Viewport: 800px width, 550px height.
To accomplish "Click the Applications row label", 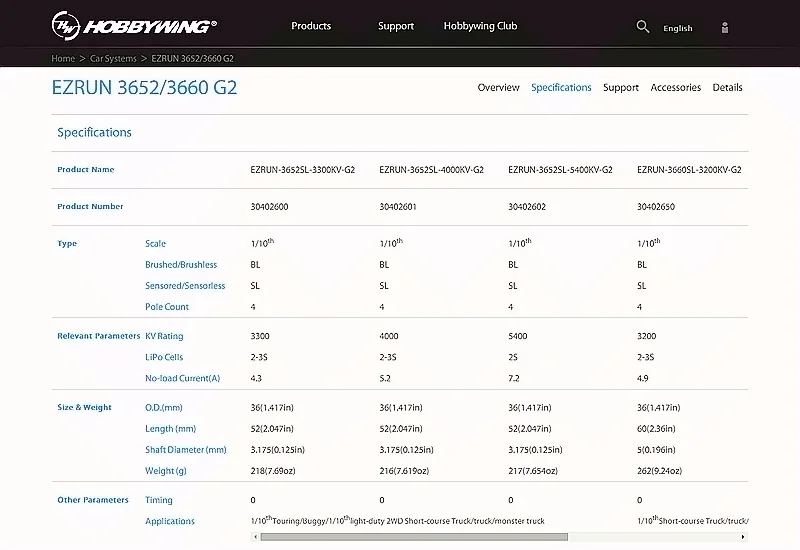I will (x=170, y=521).
